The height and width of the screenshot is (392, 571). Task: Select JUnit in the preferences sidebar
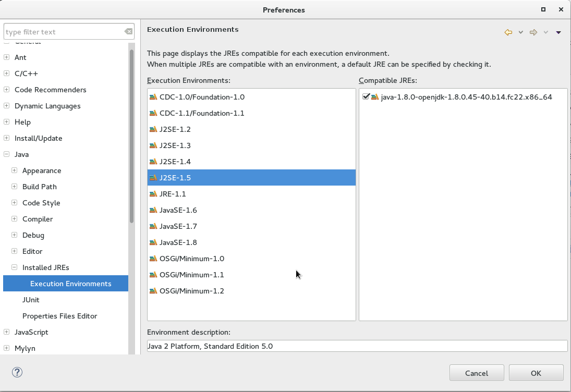(31, 300)
